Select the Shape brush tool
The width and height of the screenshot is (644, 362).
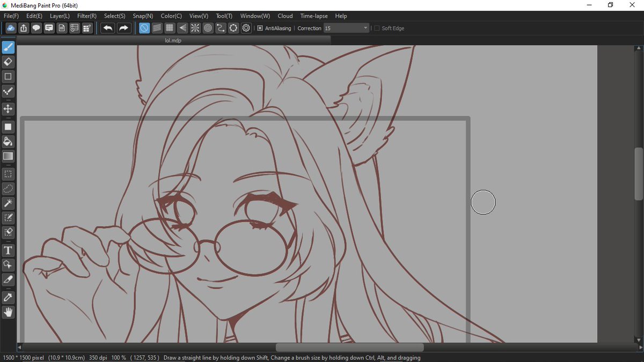click(x=8, y=77)
